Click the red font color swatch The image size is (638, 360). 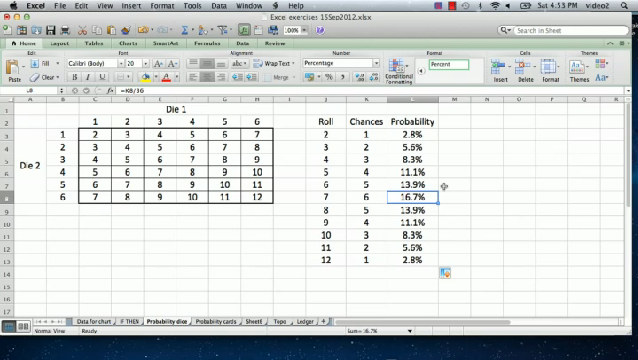coord(166,77)
